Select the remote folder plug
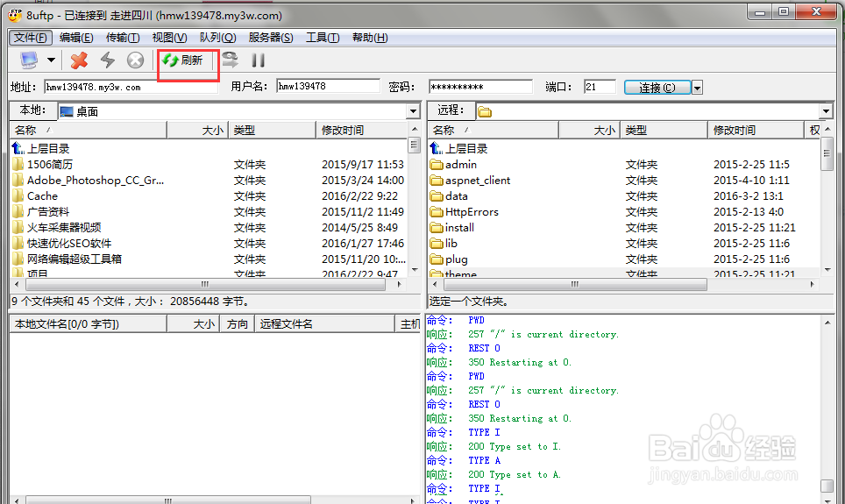The width and height of the screenshot is (845, 504). click(456, 259)
